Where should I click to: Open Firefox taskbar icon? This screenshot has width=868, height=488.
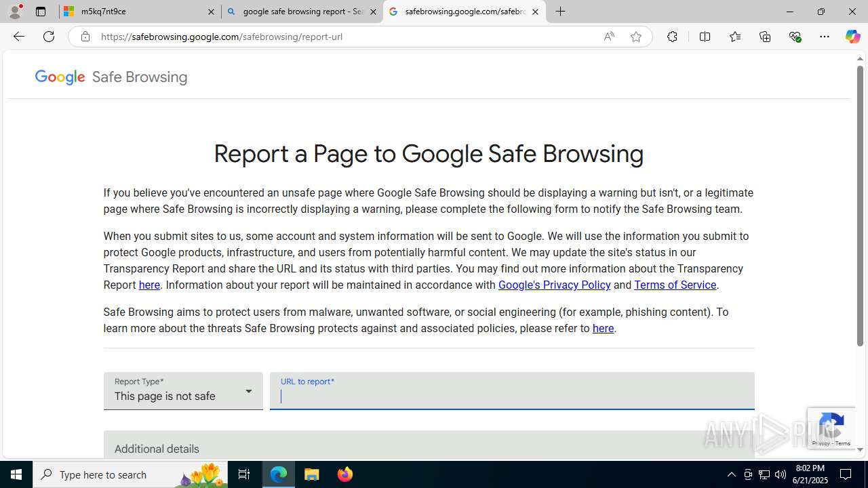tap(345, 474)
